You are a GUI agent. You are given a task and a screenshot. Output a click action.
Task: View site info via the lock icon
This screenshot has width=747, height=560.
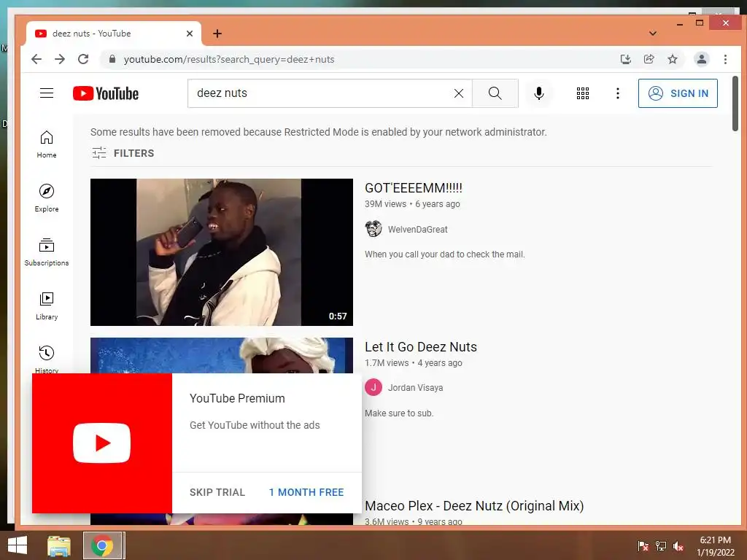112,59
